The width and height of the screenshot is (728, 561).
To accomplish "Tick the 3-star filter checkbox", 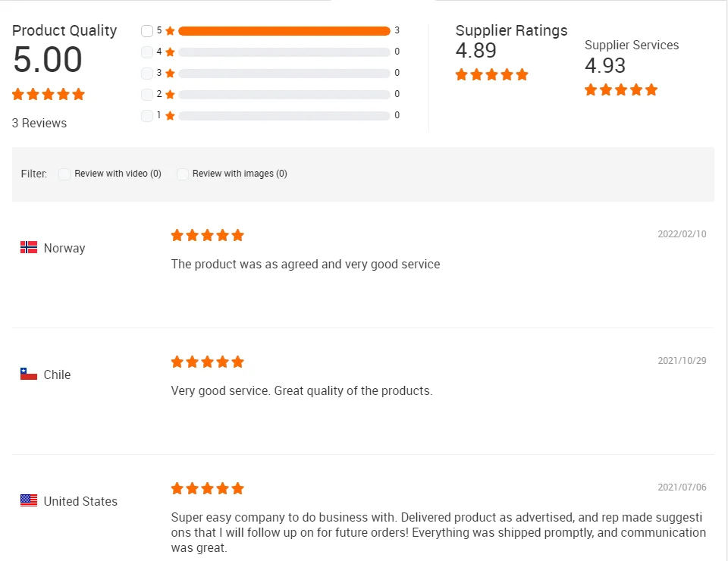I will [147, 74].
